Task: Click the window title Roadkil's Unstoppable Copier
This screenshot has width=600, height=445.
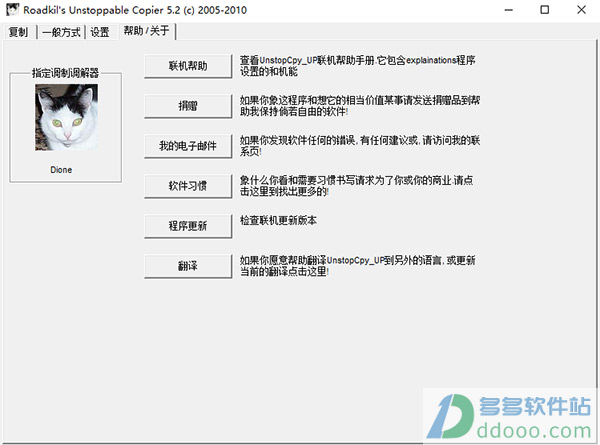Action: pyautogui.click(x=135, y=10)
